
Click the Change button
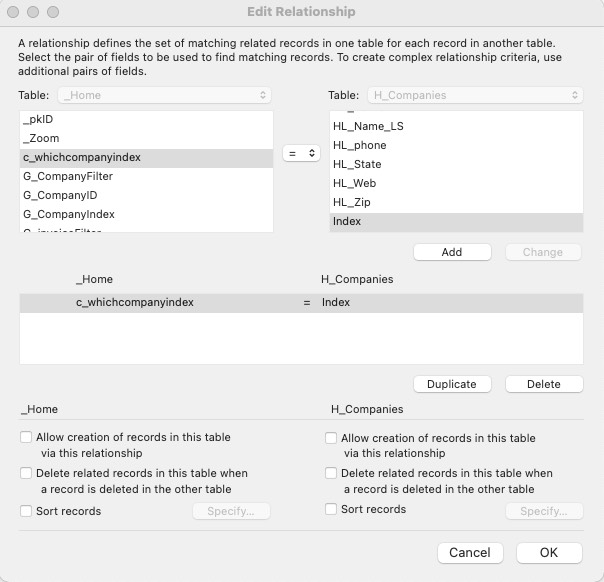point(543,252)
